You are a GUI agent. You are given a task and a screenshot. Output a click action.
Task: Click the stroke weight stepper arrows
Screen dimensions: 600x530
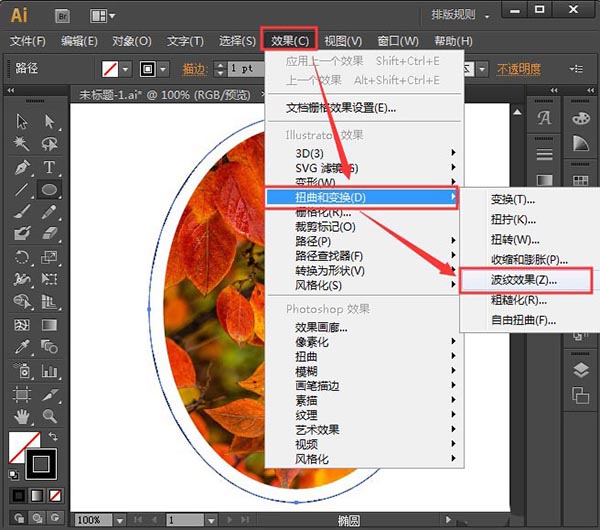[220, 69]
